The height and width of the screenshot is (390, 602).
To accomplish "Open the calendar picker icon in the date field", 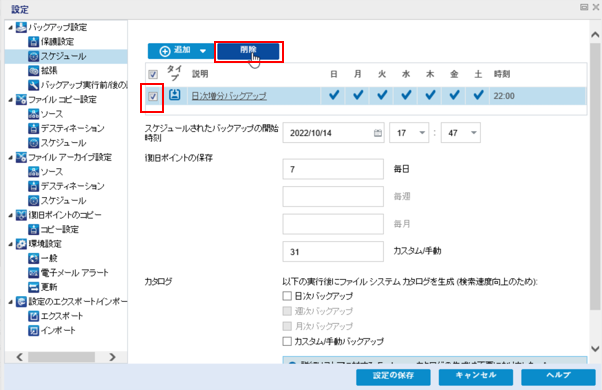I will click(378, 133).
